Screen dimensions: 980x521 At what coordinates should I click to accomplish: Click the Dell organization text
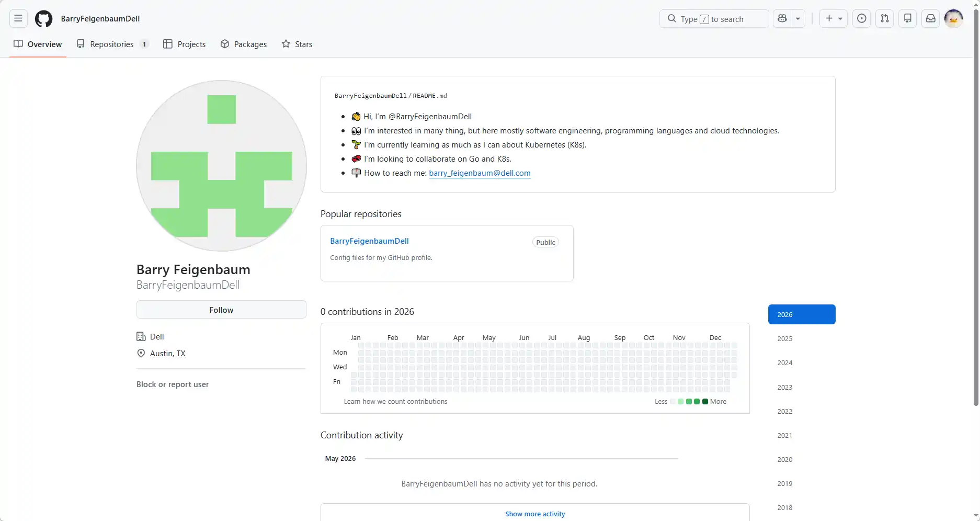(157, 337)
